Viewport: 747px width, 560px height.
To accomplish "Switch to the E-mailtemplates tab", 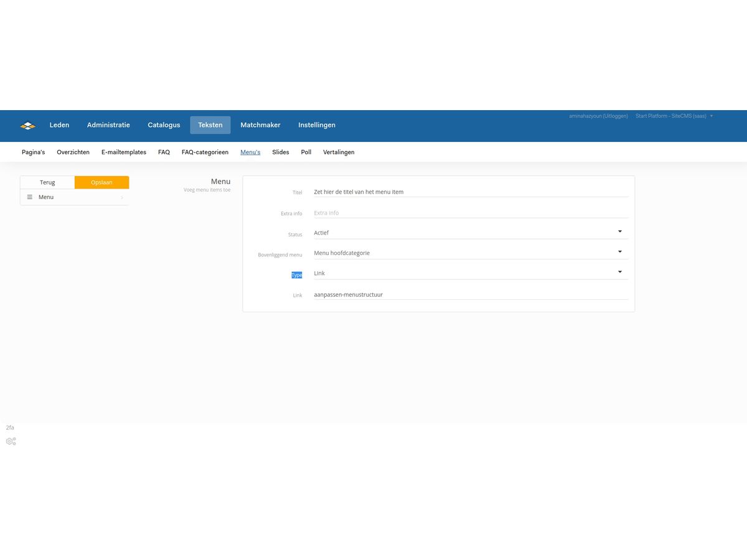I will click(124, 152).
